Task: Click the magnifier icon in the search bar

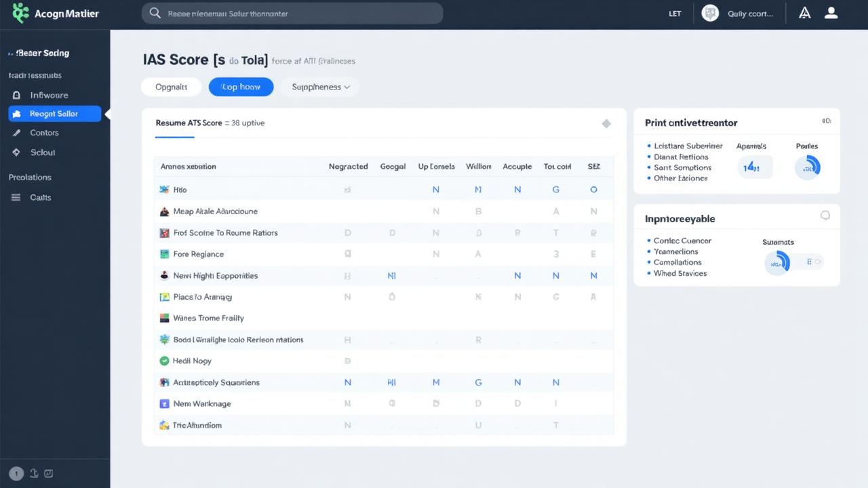Action: [154, 13]
